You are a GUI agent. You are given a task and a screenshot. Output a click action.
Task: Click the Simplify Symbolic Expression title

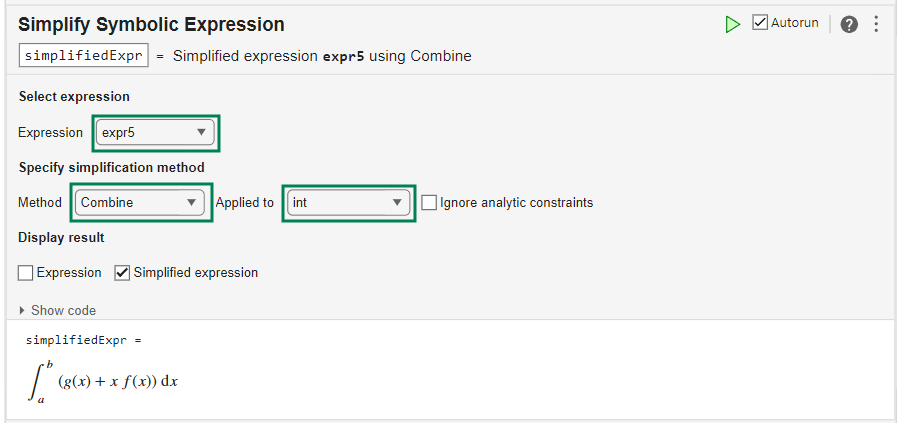click(151, 24)
